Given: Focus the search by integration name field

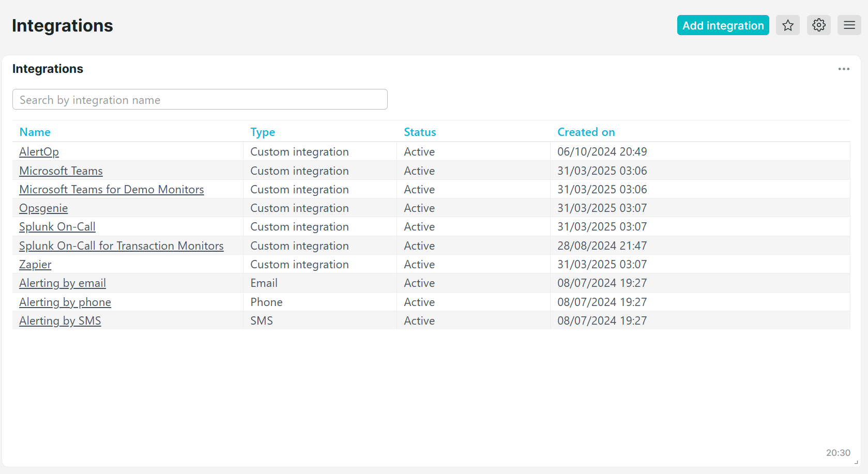Looking at the screenshot, I should (200, 100).
